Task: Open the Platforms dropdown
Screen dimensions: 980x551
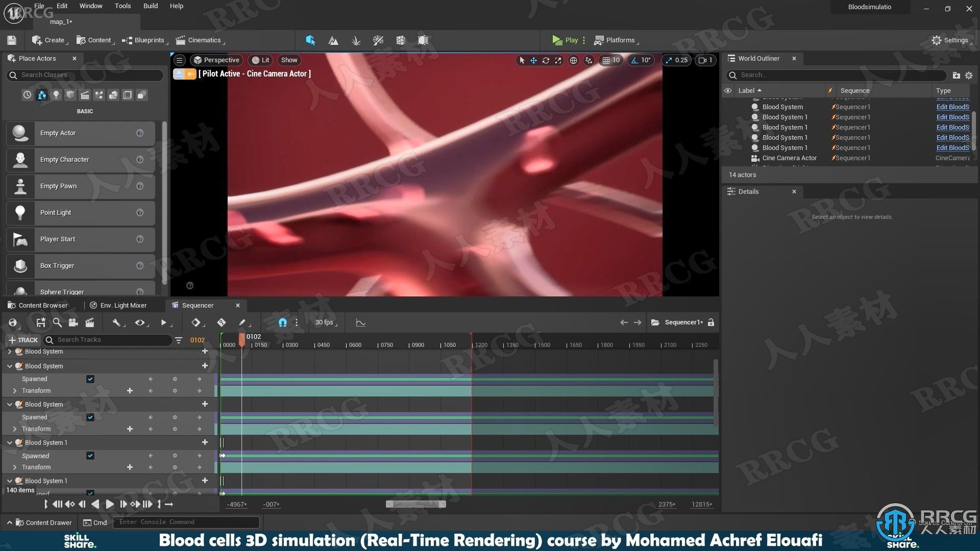Action: tap(616, 40)
